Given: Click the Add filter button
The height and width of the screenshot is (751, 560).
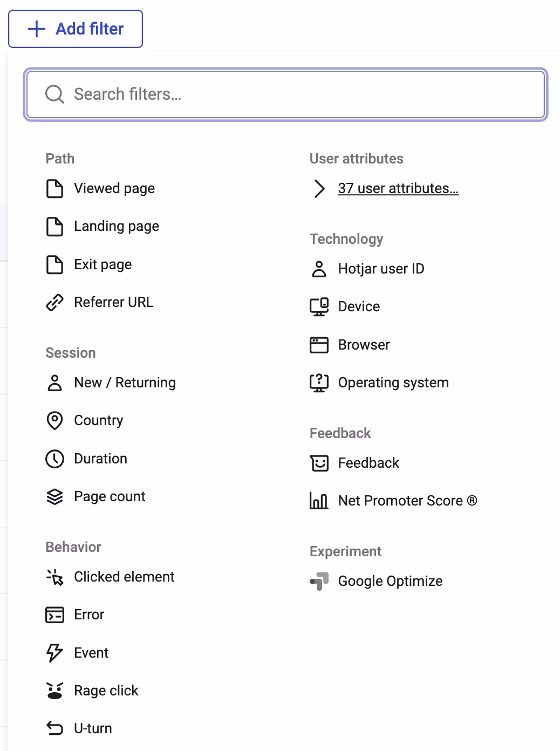Looking at the screenshot, I should [x=76, y=29].
